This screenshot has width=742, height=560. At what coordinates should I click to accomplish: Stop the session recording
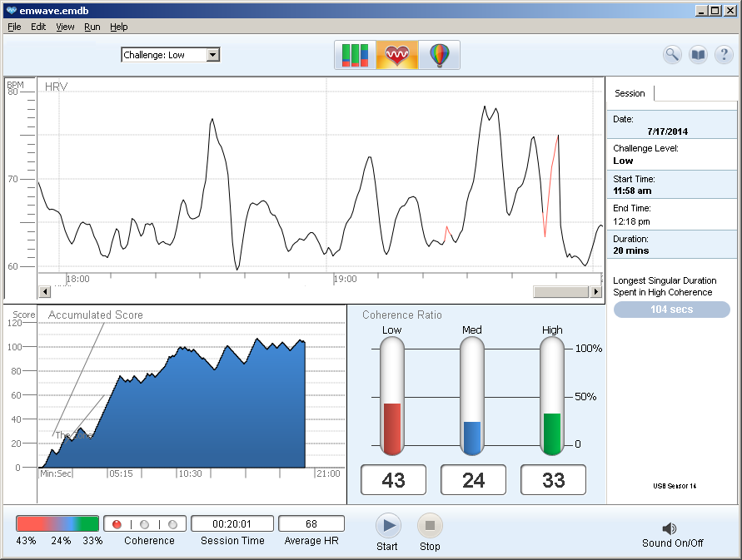(430, 526)
